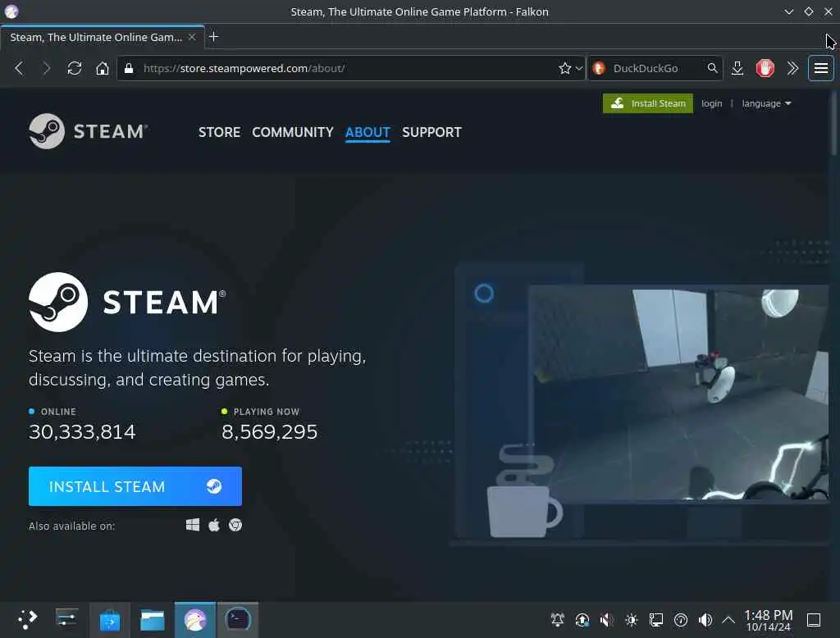This screenshot has width=840, height=638.
Task: Bookmark this page with the star icon
Action: point(564,69)
